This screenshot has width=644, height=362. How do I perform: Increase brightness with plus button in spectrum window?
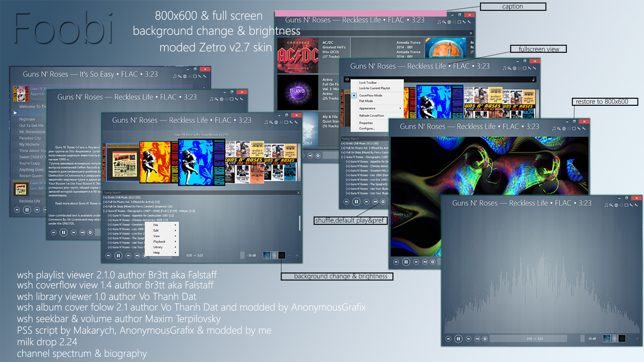click(638, 339)
